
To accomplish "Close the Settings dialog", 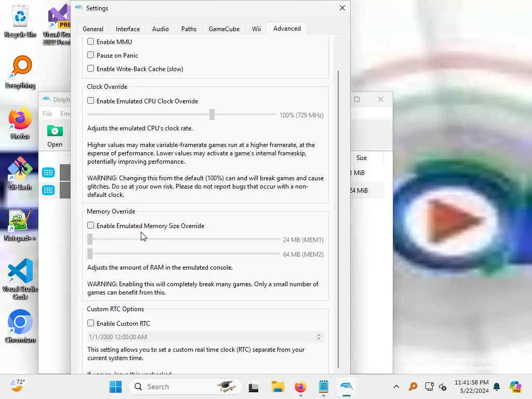I will tap(342, 8).
